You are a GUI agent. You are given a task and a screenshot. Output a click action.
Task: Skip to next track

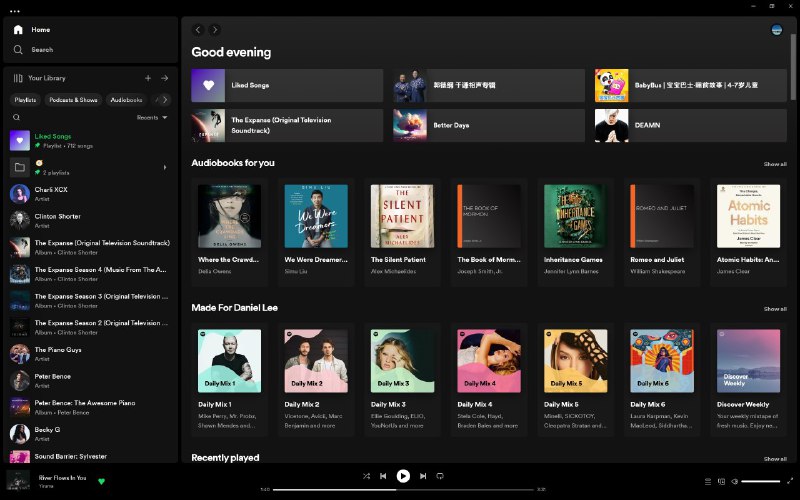tap(423, 476)
